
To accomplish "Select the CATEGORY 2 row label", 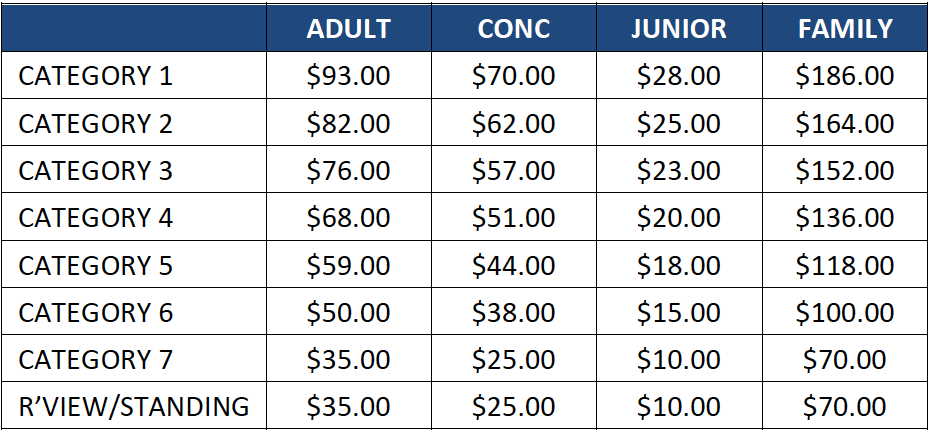I will click(96, 123).
